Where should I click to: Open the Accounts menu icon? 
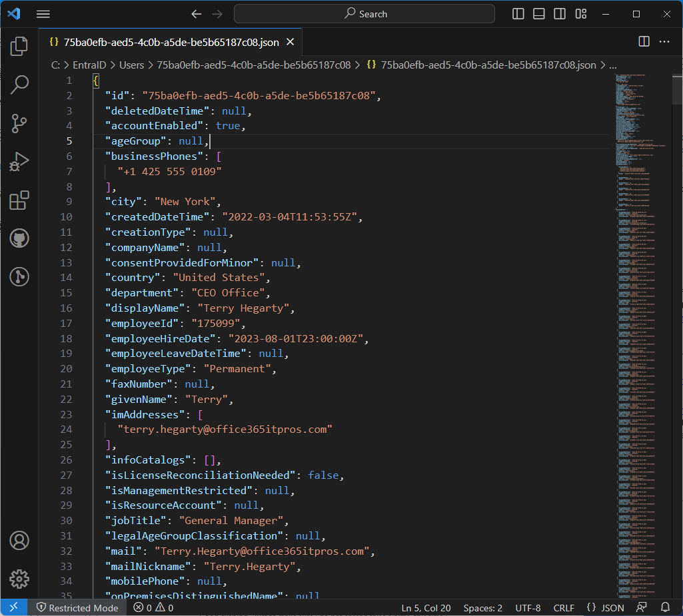[19, 540]
